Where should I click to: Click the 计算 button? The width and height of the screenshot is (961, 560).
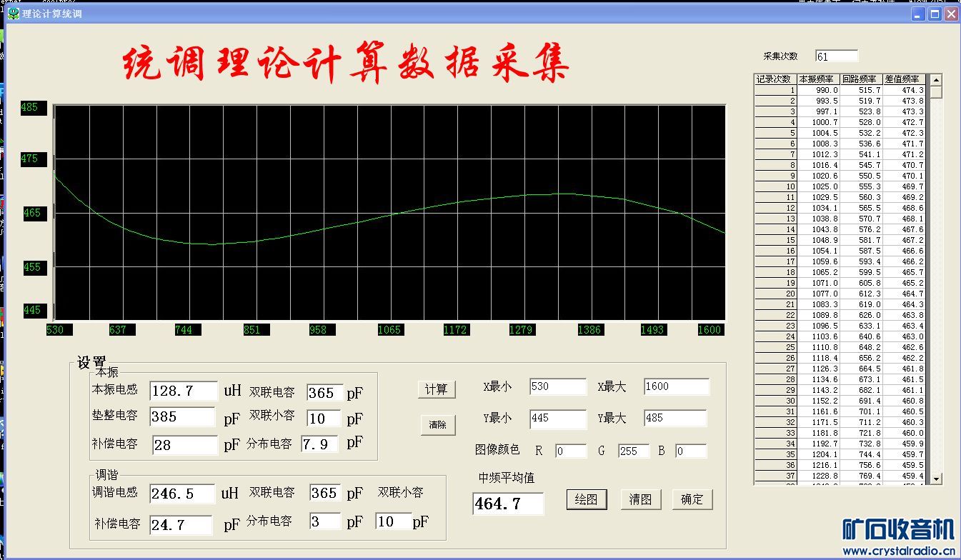pos(436,389)
